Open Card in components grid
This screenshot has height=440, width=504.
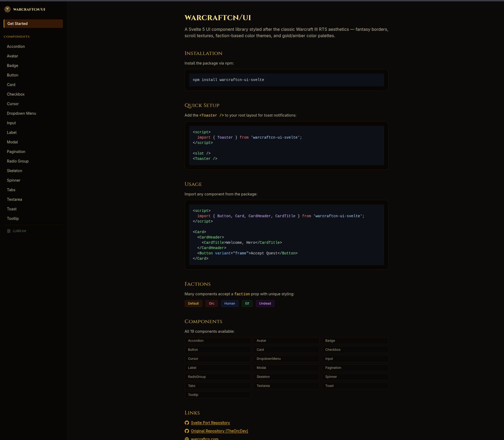click(286, 350)
